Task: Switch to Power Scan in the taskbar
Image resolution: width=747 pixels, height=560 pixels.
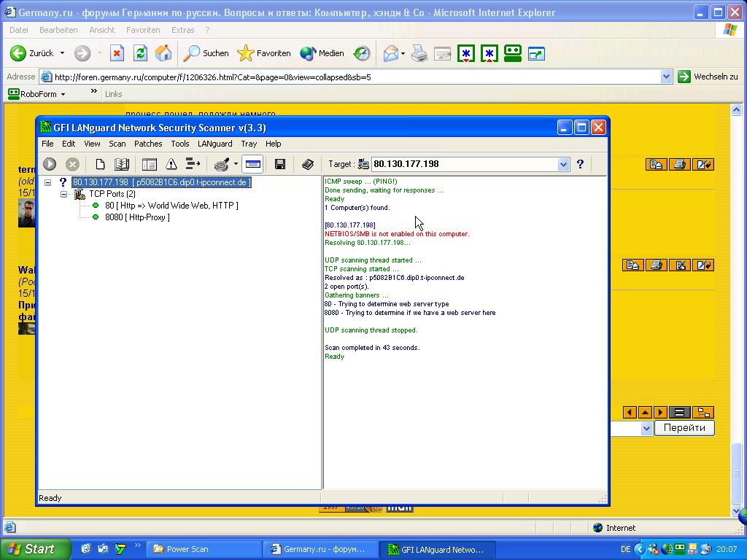Action: tap(203, 549)
